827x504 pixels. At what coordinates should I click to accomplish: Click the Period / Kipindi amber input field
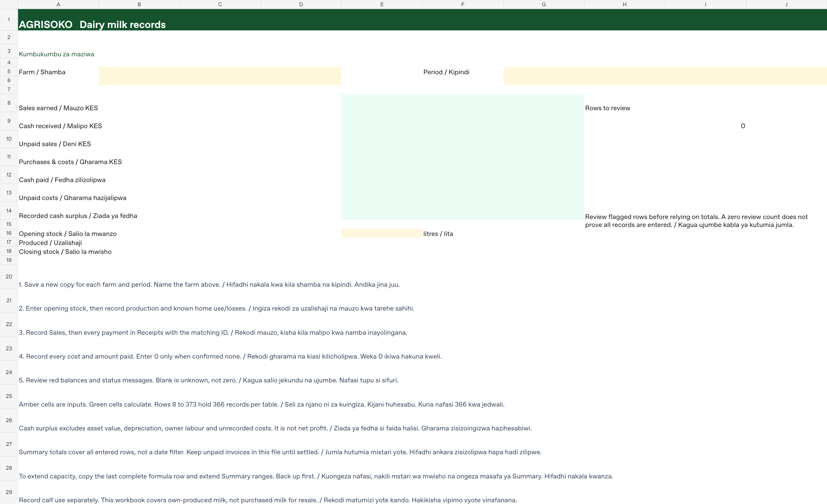(x=665, y=76)
